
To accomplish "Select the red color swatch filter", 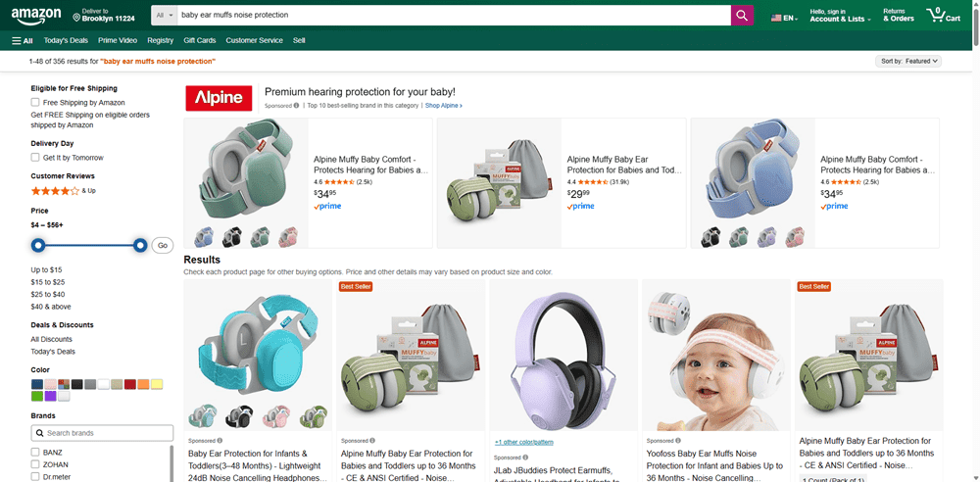I will pyautogui.click(x=129, y=384).
